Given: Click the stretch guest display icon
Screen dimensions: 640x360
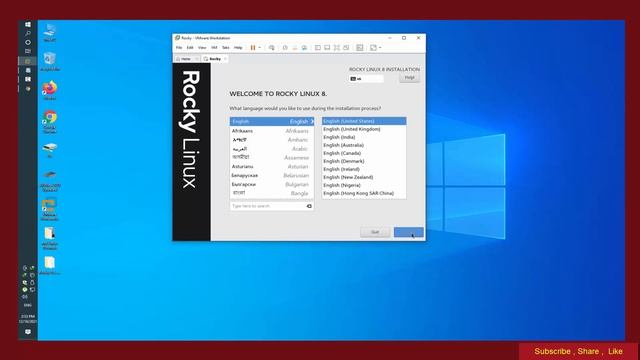Looking at the screenshot, I should point(373,48).
